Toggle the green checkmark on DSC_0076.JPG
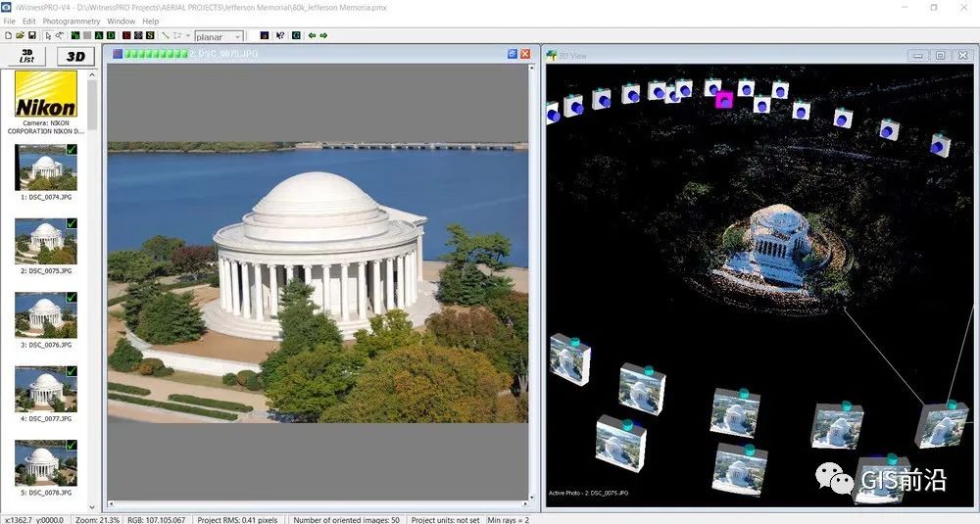The width and height of the screenshot is (980, 524). (72, 298)
